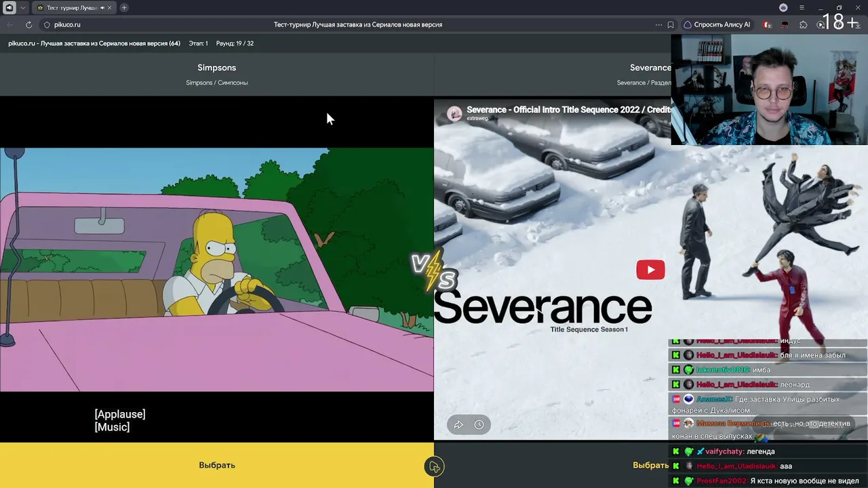Choose Severance with its Выбрать button
This screenshot has height=488, width=868.
point(651,465)
